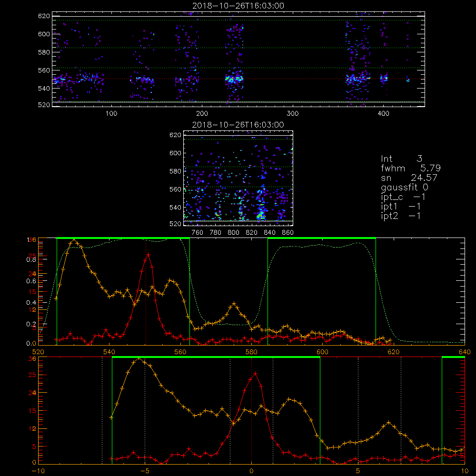Click x-axis label 0 on bottom plot
Image resolution: width=476 pixels, height=476 pixels.
coord(251,471)
